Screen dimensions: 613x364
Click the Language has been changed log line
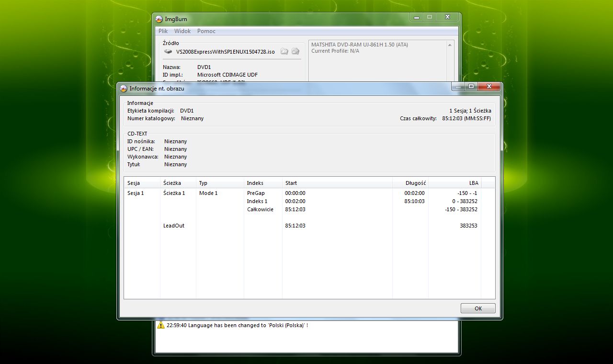pos(237,325)
